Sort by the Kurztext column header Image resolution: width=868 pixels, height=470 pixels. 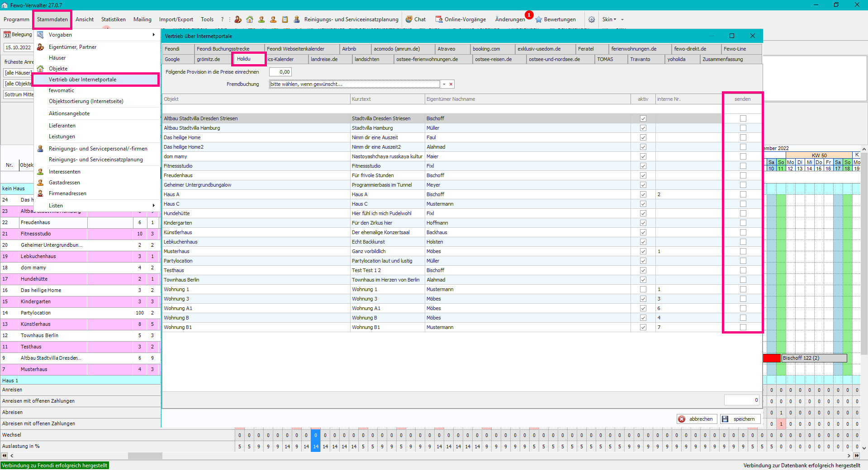388,99
